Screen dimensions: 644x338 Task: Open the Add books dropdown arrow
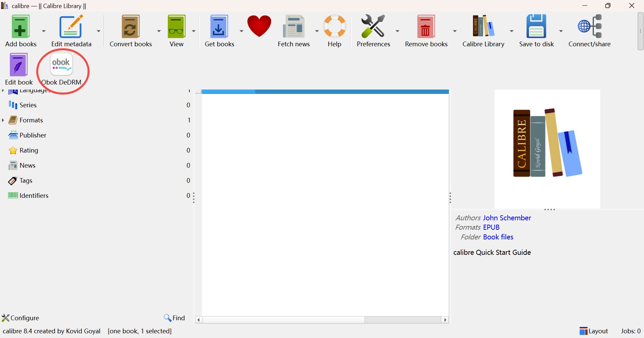(44, 31)
